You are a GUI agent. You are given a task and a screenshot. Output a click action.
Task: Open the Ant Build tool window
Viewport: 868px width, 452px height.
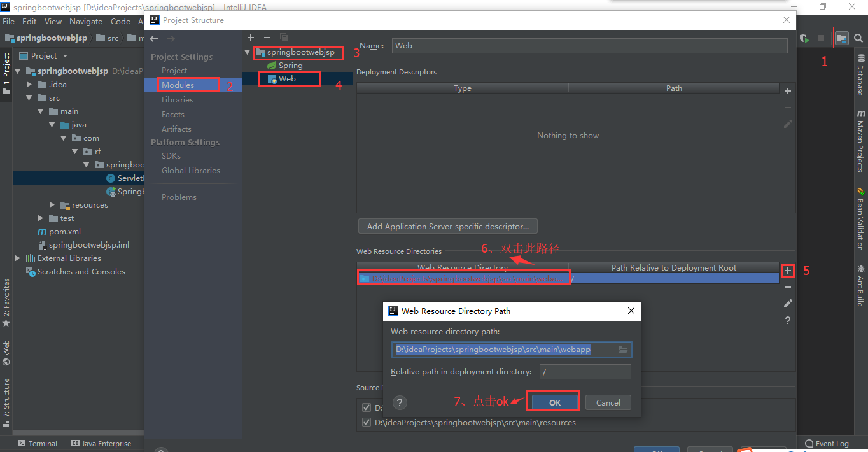[860, 285]
